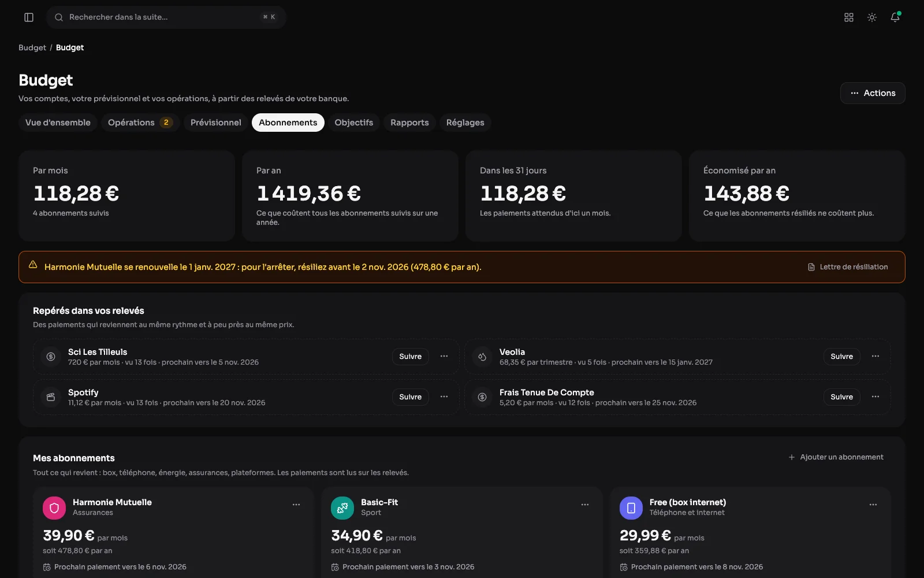Open the apps grid icon
Screen dimensions: 924x578
(849, 17)
